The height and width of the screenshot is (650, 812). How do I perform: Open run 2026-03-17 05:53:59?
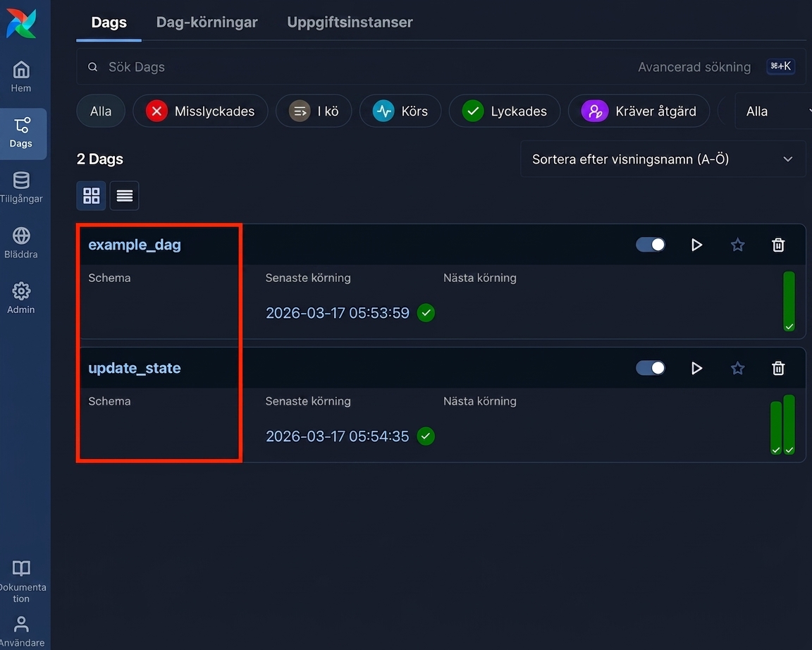point(337,313)
